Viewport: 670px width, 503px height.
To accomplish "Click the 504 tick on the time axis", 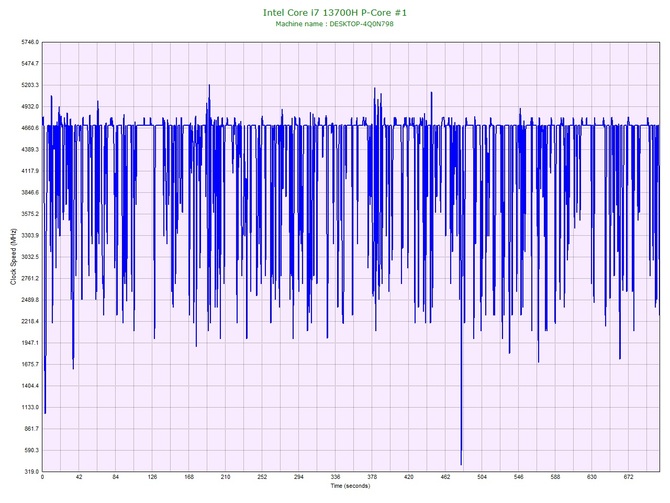I will (482, 477).
